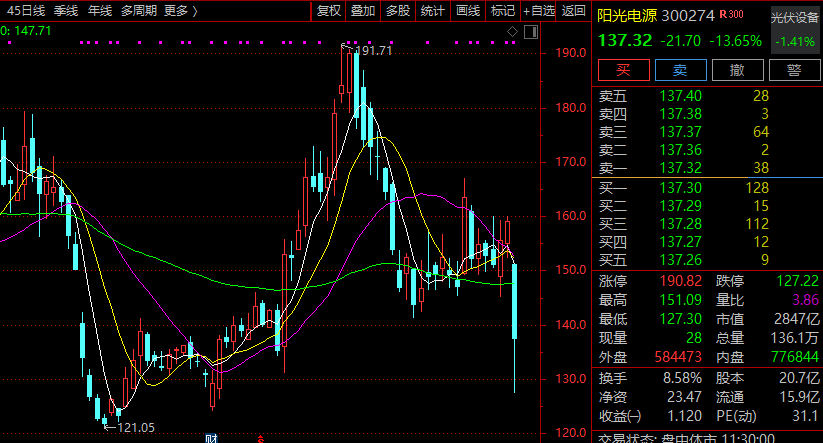Switch to 年线 yearly chart

[100, 10]
